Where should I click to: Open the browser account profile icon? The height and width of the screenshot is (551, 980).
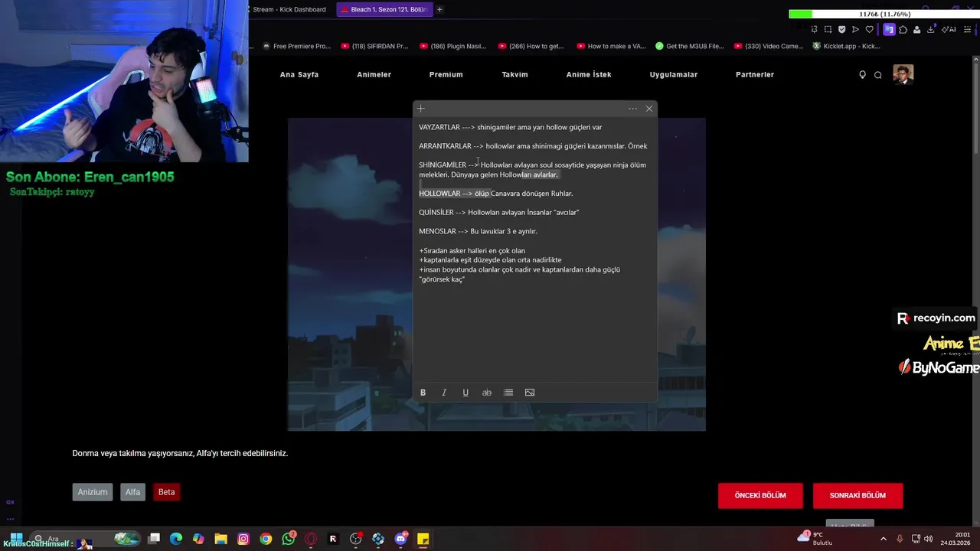pos(916,30)
